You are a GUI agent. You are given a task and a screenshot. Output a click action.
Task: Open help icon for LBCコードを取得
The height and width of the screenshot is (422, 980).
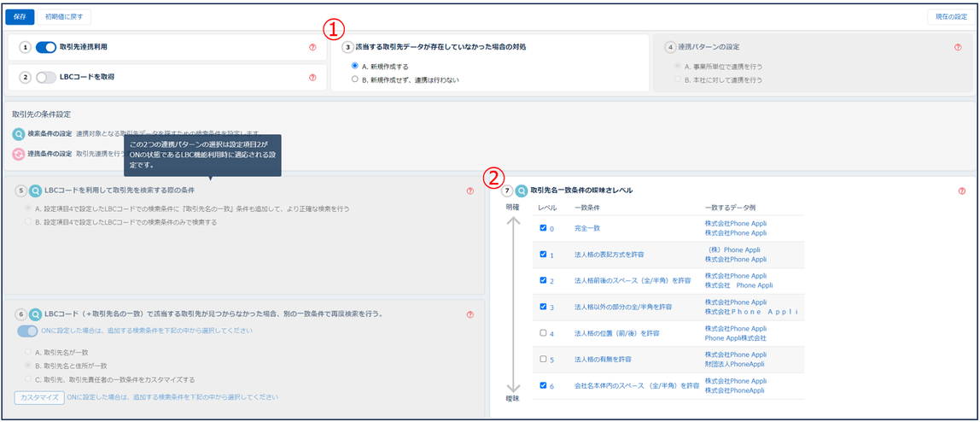point(312,78)
